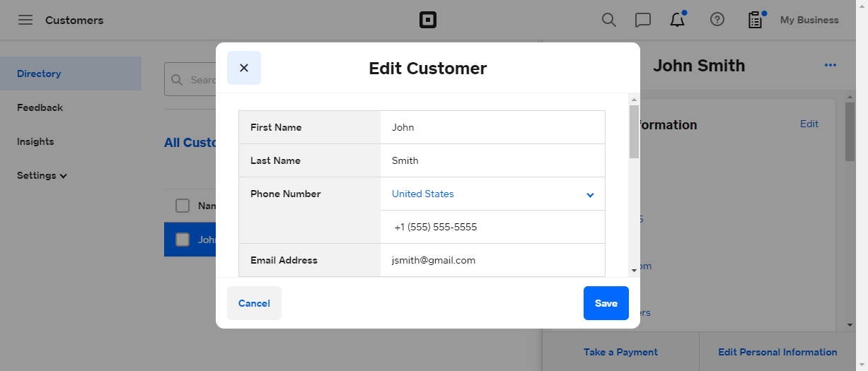The height and width of the screenshot is (371, 868).
Task: Click the customer panel scrollbar down arrow
Action: point(850,325)
